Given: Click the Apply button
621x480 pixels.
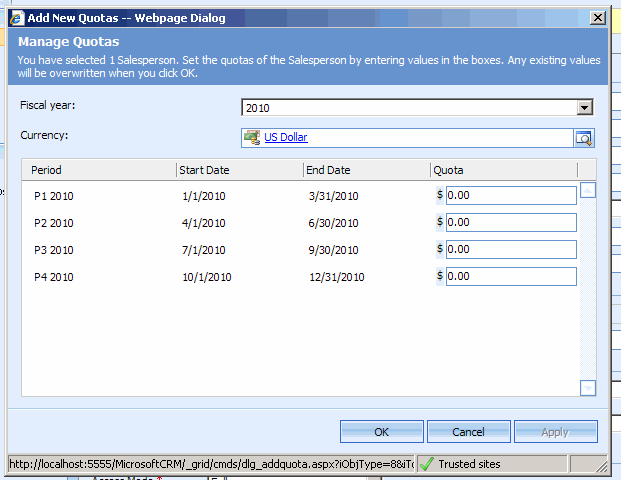Looking at the screenshot, I should [x=556, y=432].
